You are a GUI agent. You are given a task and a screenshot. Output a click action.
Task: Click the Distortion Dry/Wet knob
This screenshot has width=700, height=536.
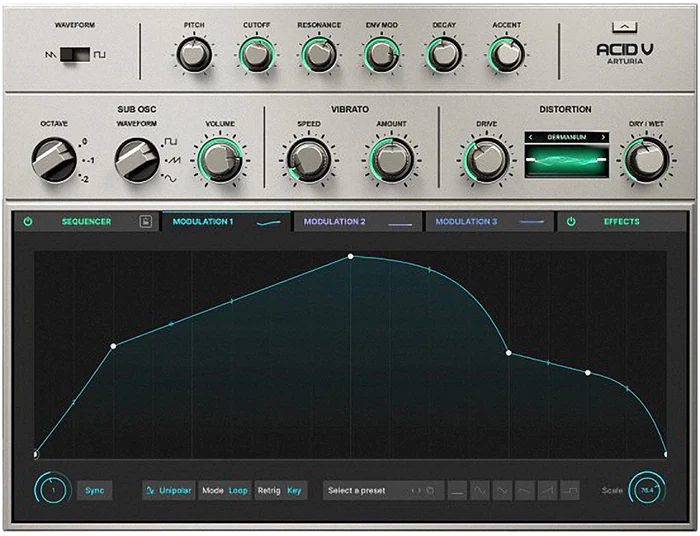coord(646,160)
